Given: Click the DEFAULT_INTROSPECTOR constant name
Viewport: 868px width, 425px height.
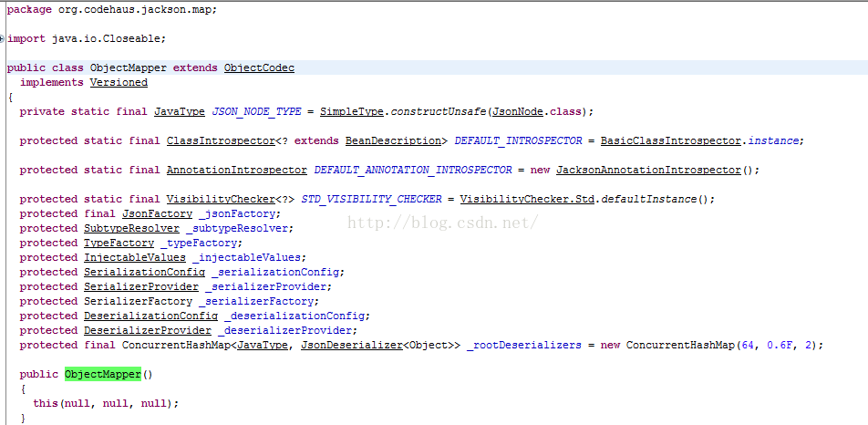Looking at the screenshot, I should point(518,141).
